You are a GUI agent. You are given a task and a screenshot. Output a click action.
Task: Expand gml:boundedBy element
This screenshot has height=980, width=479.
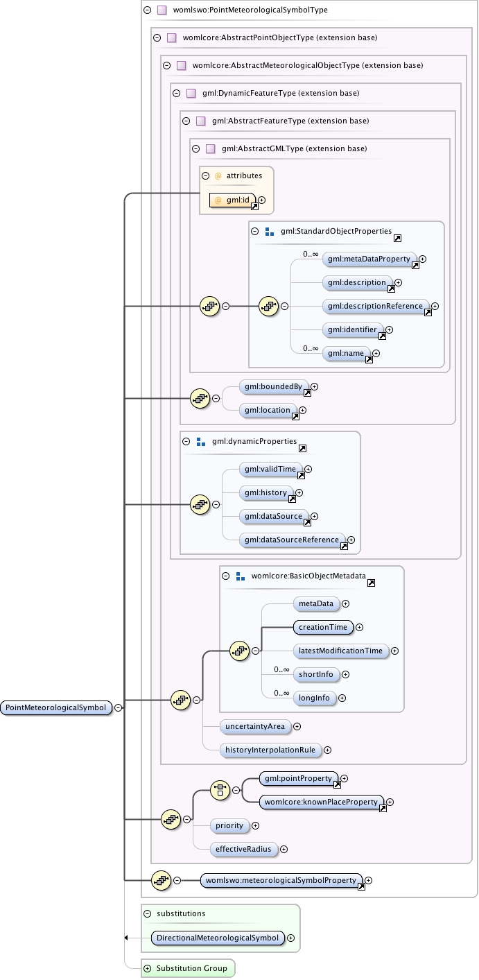point(314,386)
